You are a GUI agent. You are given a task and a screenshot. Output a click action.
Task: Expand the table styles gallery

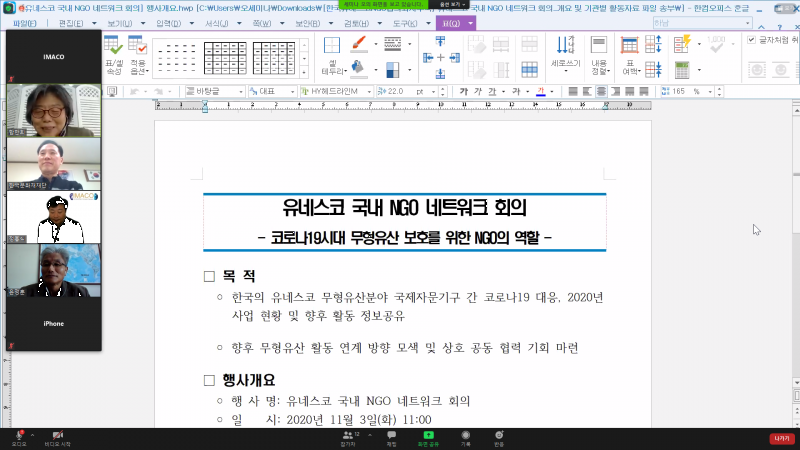coord(305,71)
